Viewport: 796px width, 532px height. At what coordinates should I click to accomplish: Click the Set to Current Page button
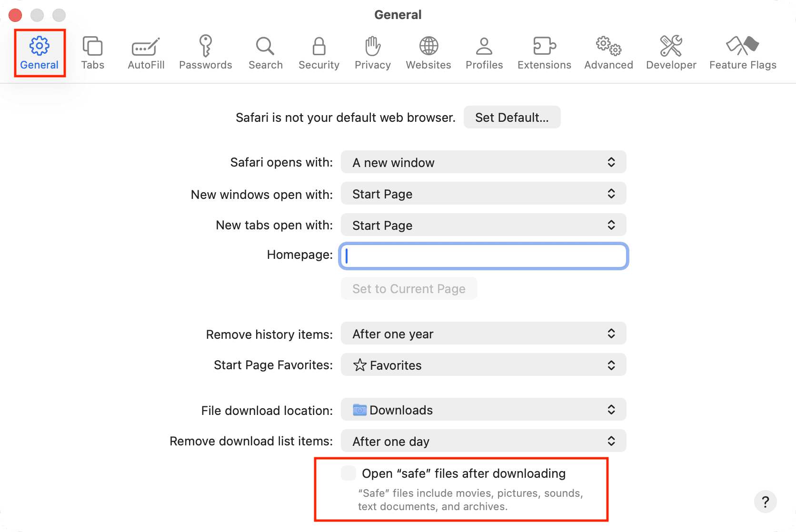(408, 288)
